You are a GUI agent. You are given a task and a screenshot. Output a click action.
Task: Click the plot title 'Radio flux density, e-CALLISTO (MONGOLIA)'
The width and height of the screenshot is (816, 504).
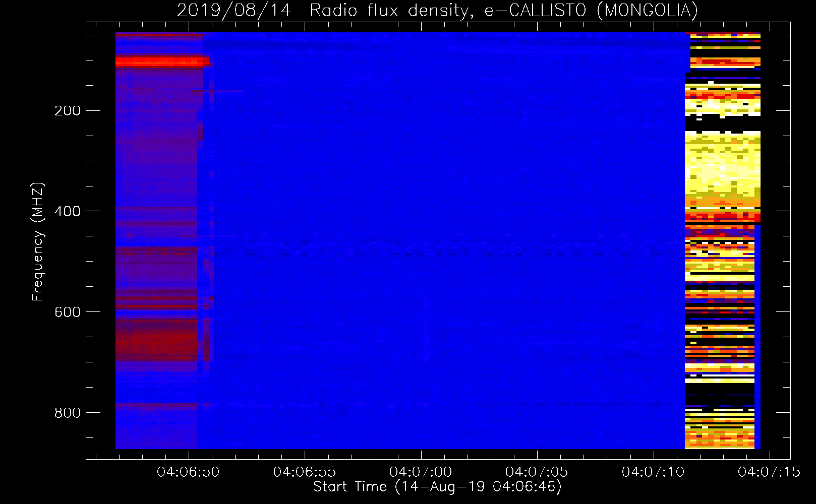503,10
